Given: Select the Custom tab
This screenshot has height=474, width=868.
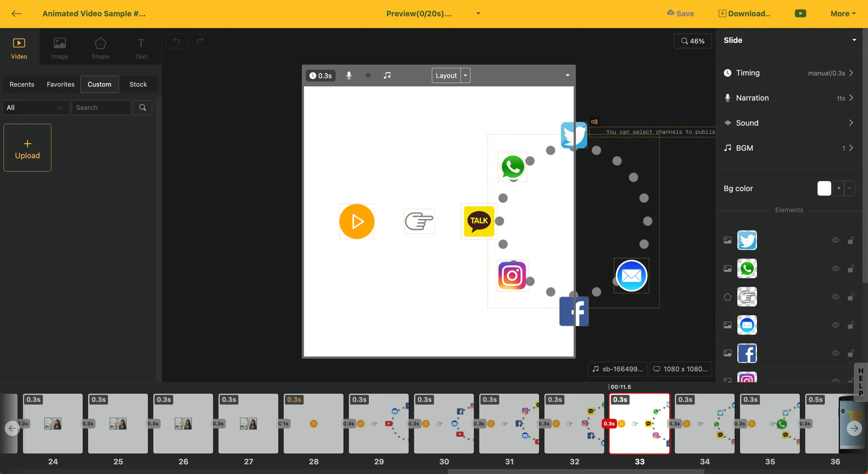Looking at the screenshot, I should pos(100,84).
